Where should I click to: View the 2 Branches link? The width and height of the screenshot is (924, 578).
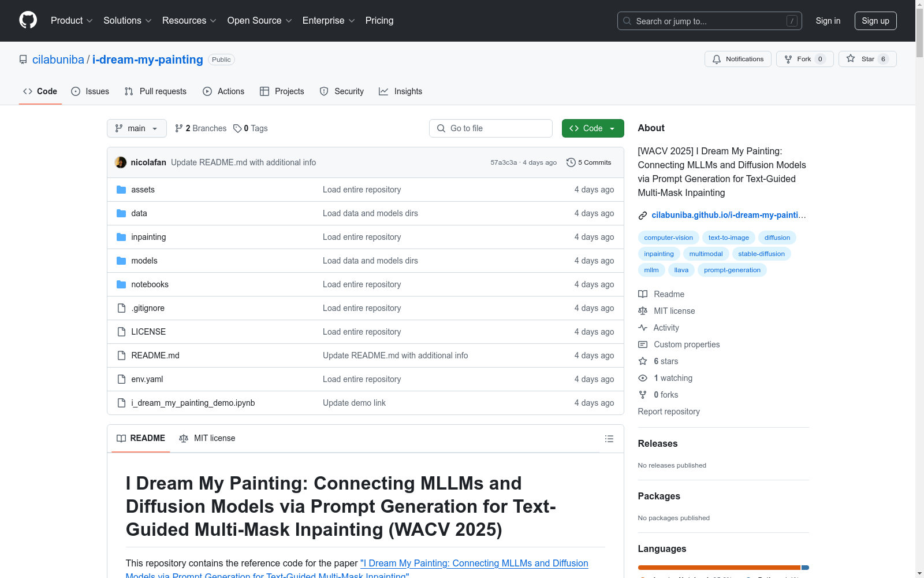201,128
